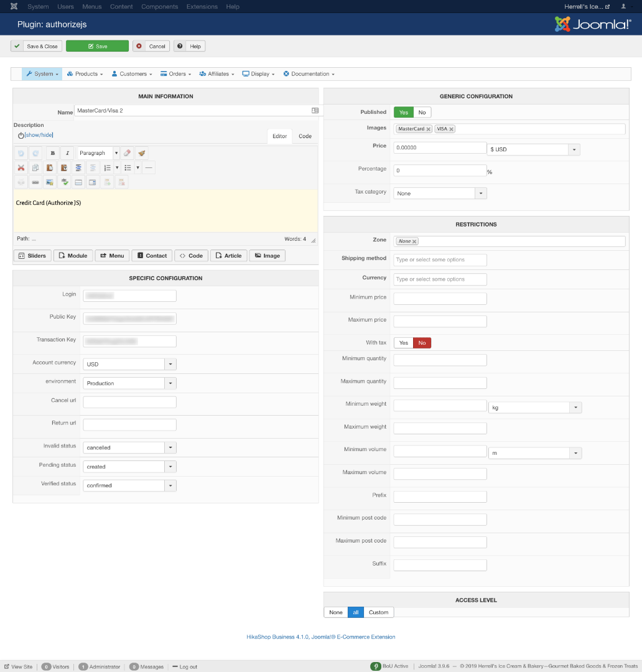Click into the Percentage field

[440, 170]
